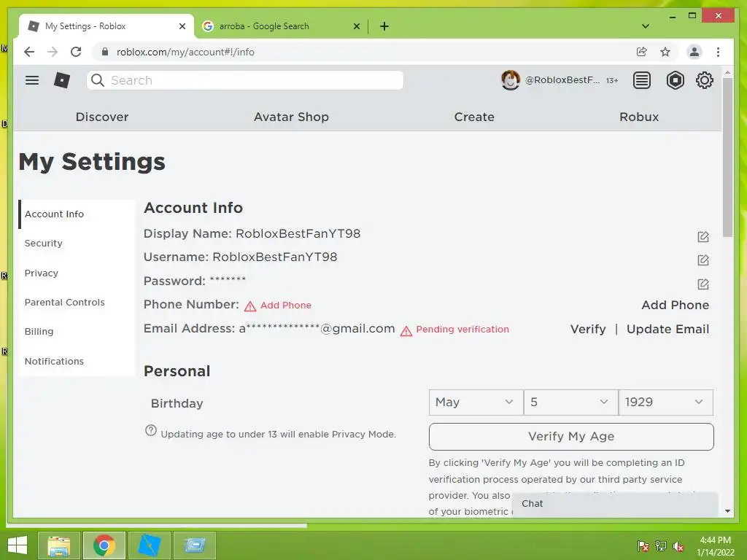
Task: Click the browser forward arrow
Action: 53,52
